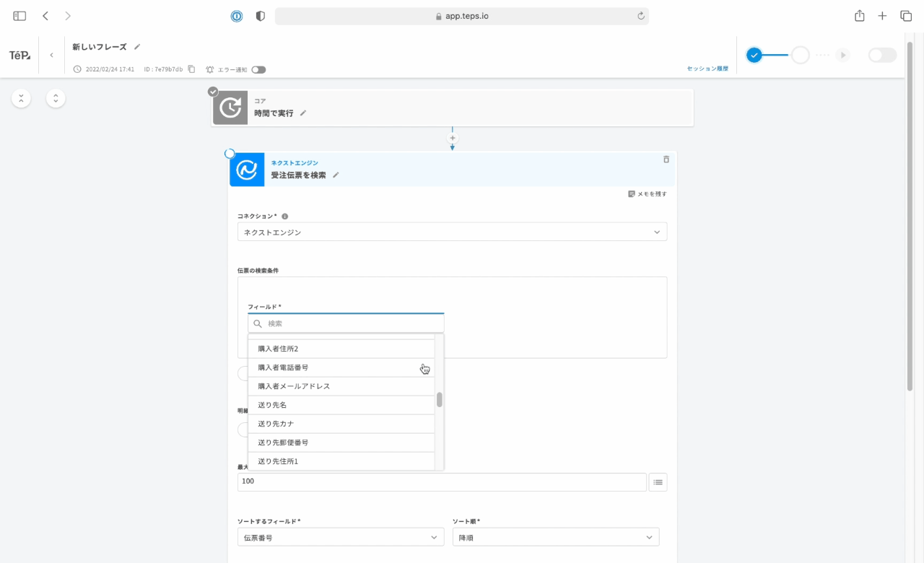Delete the 受注伝票を検索 step via trash icon

coord(666,160)
